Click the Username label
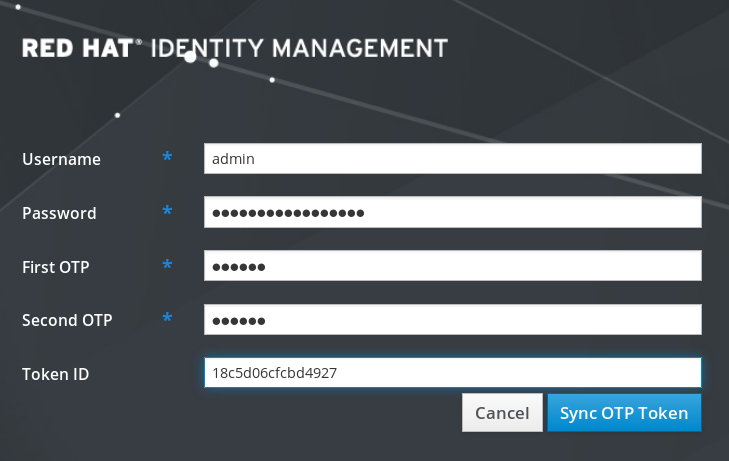 (61, 159)
